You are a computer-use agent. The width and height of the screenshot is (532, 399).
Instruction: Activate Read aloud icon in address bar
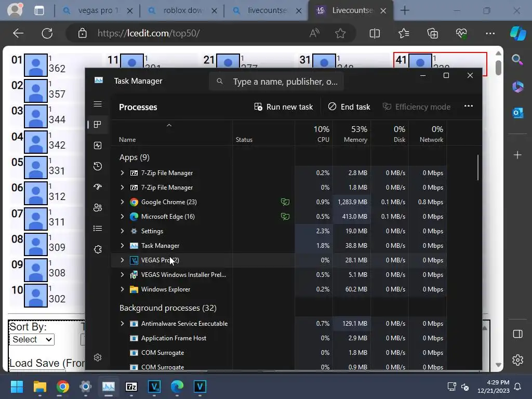(314, 33)
